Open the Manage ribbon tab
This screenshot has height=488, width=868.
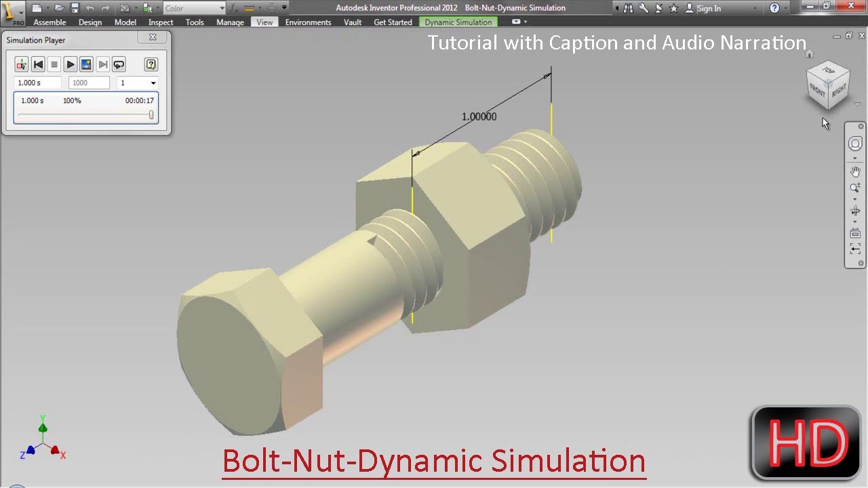[x=230, y=22]
